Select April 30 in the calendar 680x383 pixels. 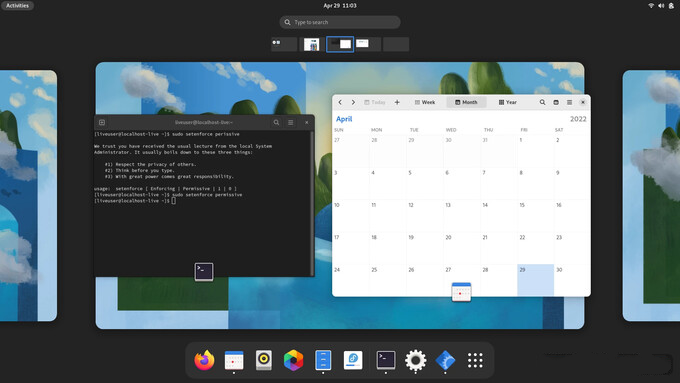coord(572,280)
